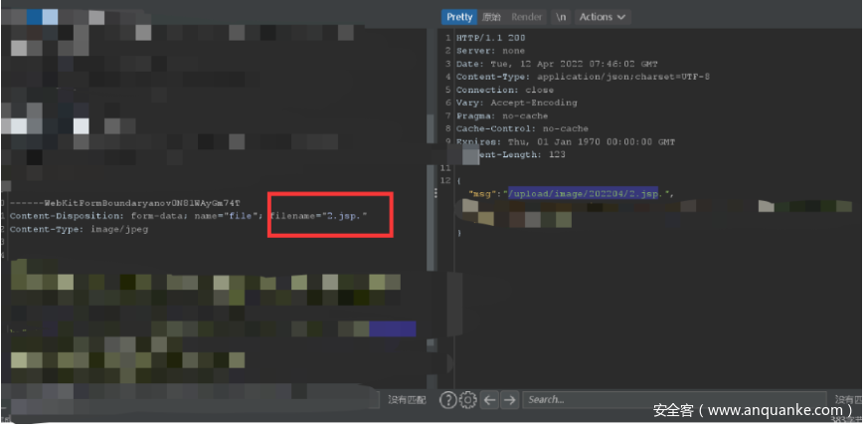
Task: Switch to the Pretty response tab
Action: click(x=459, y=17)
